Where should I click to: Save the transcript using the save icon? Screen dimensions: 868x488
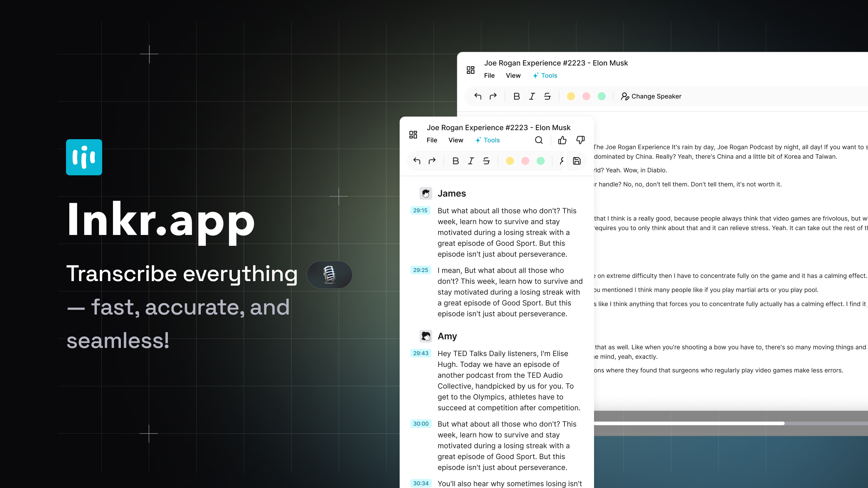pos(577,161)
